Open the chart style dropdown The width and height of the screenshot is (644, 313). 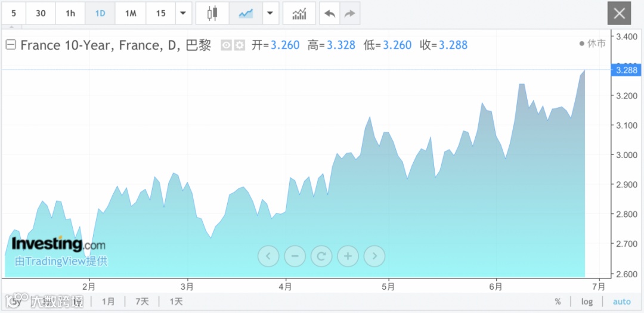pyautogui.click(x=270, y=13)
